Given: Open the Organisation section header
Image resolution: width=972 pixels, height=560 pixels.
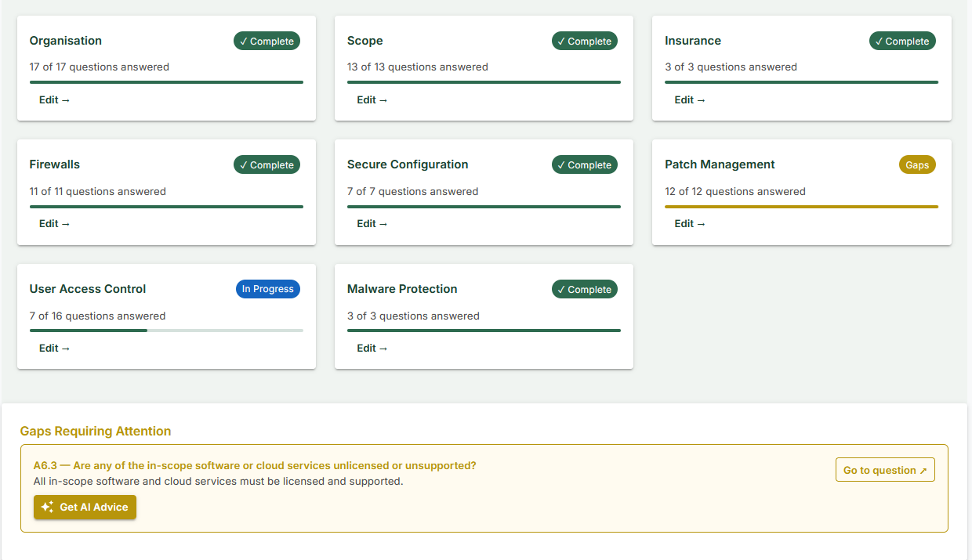Looking at the screenshot, I should (65, 41).
